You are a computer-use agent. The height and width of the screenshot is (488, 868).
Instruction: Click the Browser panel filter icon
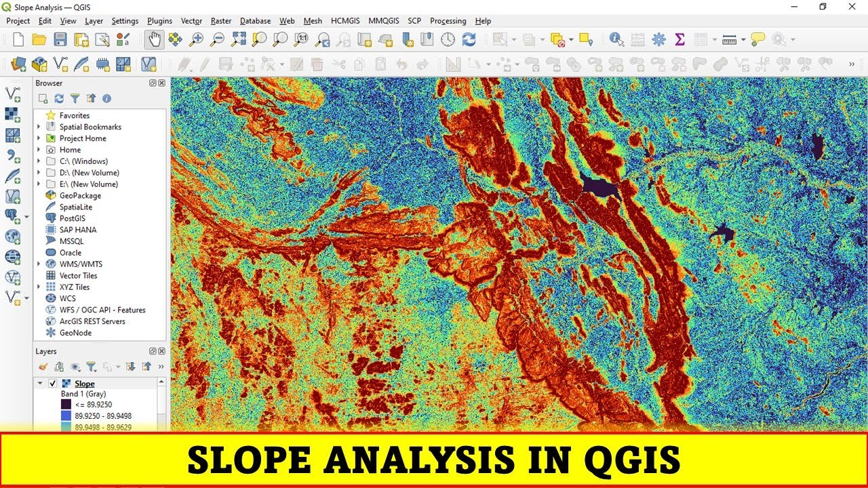click(75, 98)
